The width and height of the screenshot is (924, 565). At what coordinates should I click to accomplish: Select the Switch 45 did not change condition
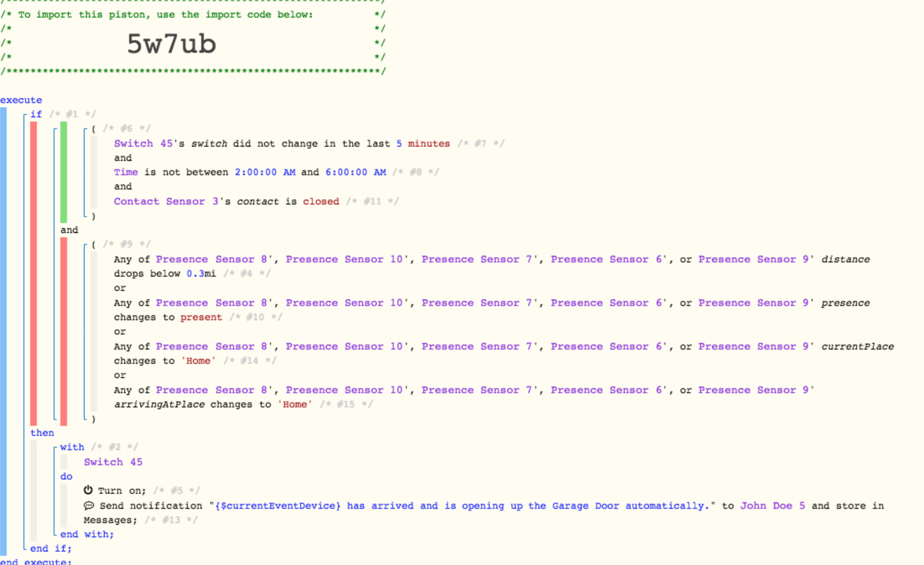coord(282,143)
